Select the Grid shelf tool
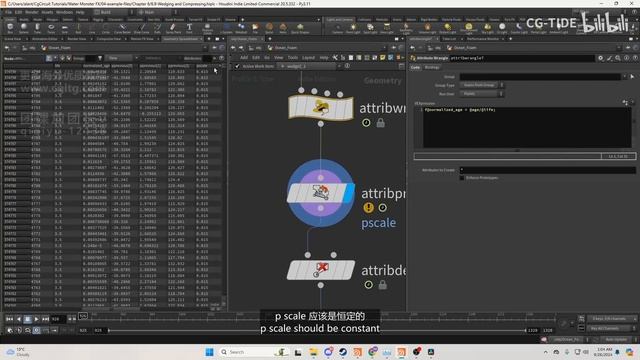The height and width of the screenshot is (360, 640). coord(64,28)
